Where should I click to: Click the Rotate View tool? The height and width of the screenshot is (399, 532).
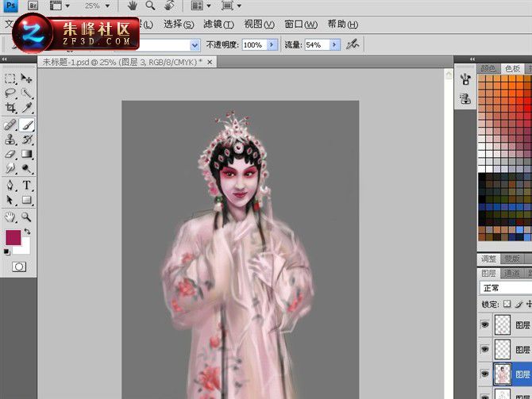coord(169,6)
